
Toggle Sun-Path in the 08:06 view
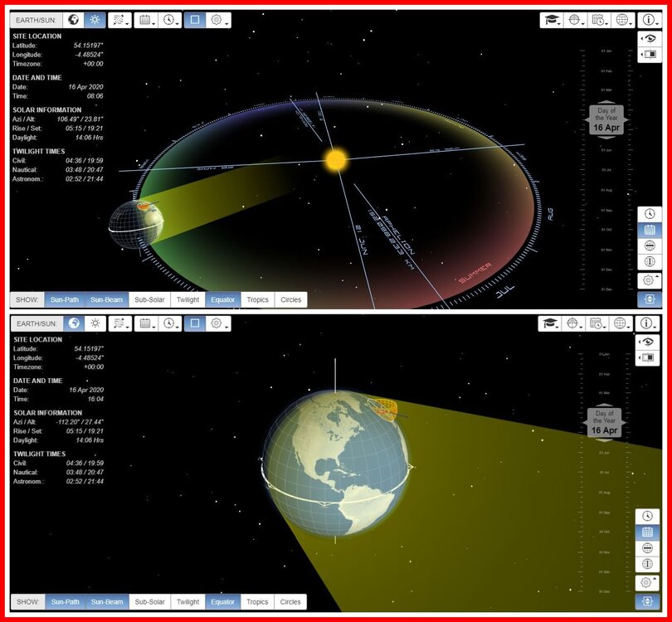pyautogui.click(x=65, y=299)
